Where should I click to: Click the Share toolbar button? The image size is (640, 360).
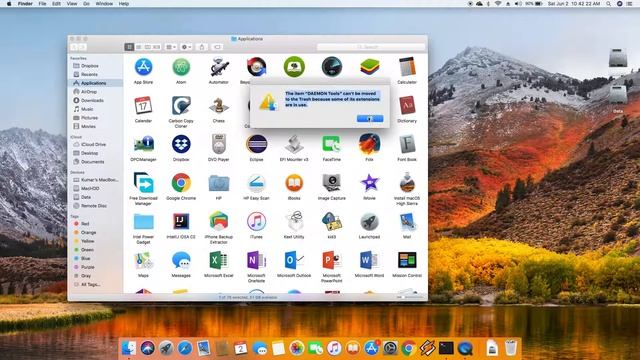(202, 47)
